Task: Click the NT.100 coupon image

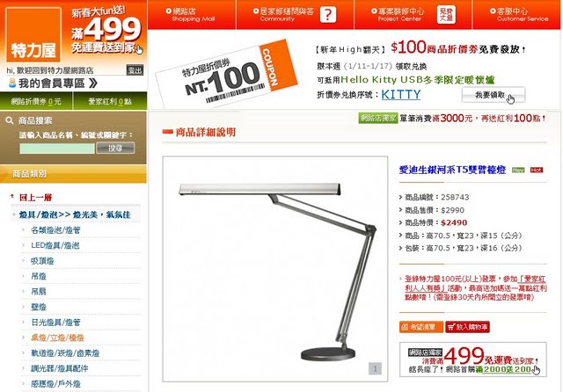Action: [x=226, y=74]
